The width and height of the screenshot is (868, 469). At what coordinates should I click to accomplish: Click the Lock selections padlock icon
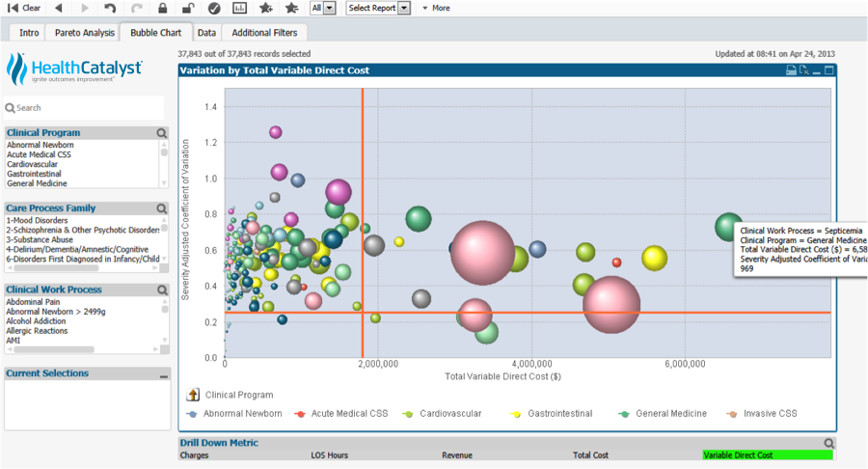tap(163, 8)
